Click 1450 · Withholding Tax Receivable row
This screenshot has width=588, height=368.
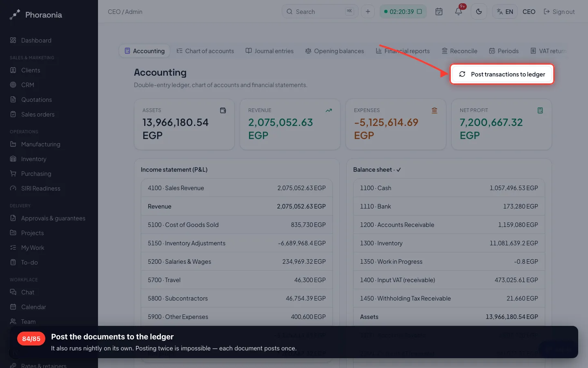click(449, 298)
